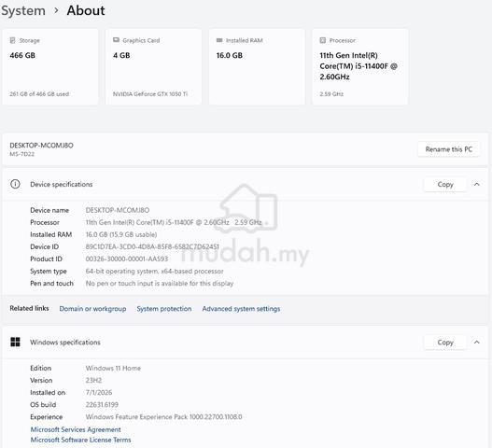Screen dimensions: 492x448
Task: Copy the Windows specifications
Action: (x=445, y=342)
